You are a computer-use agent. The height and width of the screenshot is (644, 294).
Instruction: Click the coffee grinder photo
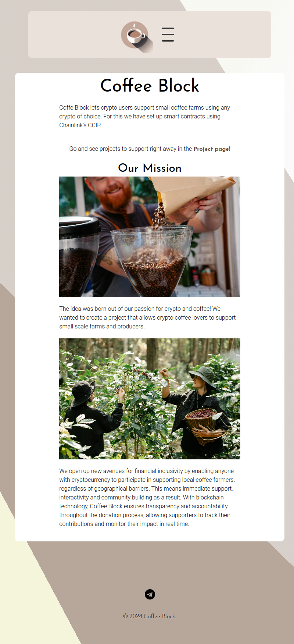pos(150,237)
